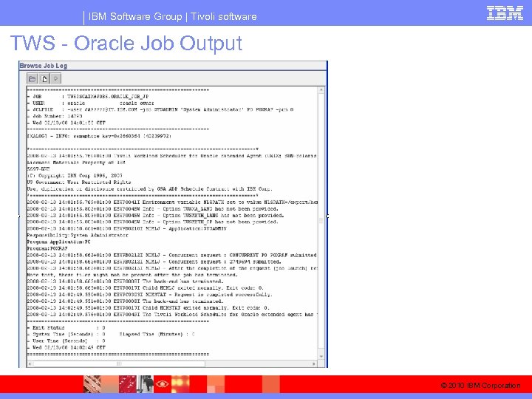Click the 'Licensed Materials Property of IBM' line
The height and width of the screenshot is (399, 532).
[x=76, y=163]
